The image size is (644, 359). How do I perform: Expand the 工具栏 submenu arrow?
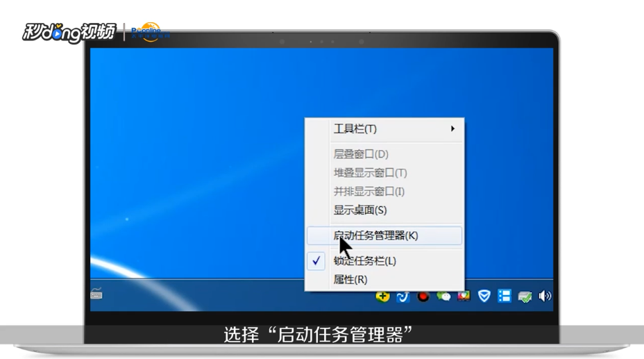click(452, 128)
